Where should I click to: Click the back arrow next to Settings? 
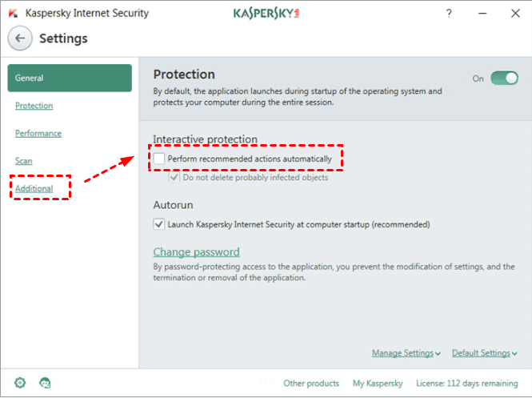[x=20, y=38]
